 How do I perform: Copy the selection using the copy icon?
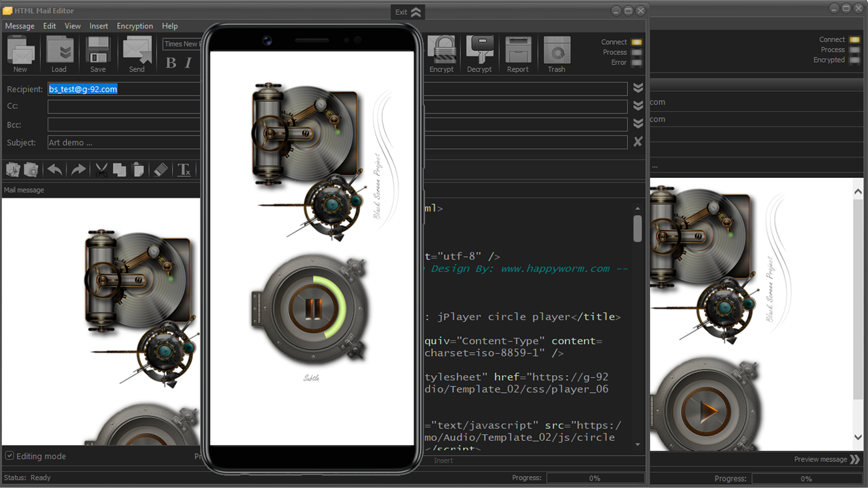[120, 169]
